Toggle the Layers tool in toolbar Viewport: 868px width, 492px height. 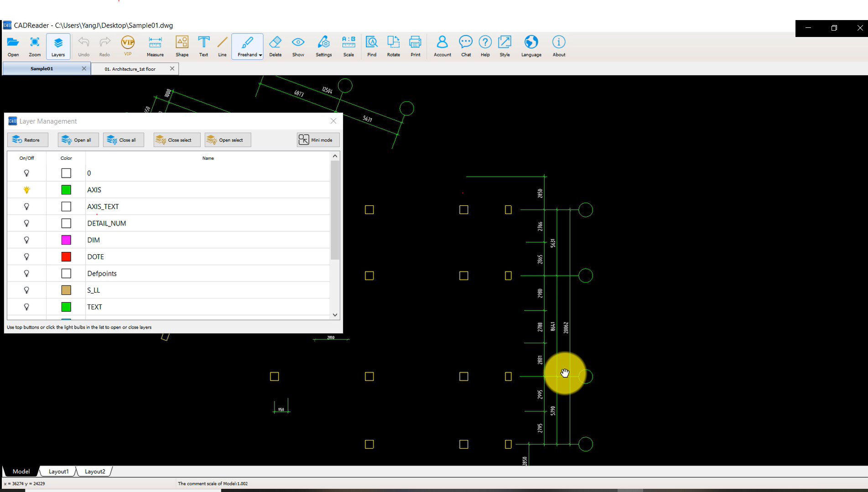(x=58, y=46)
